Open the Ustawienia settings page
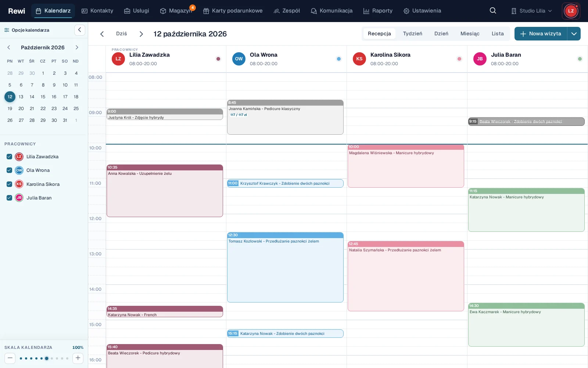This screenshot has width=588, height=368. coord(422,11)
